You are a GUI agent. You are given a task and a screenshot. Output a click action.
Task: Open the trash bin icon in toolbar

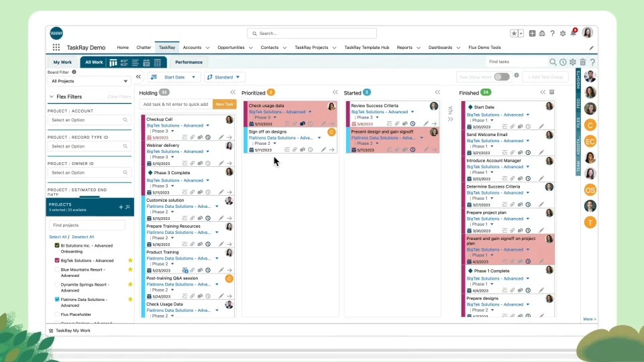[582, 62]
